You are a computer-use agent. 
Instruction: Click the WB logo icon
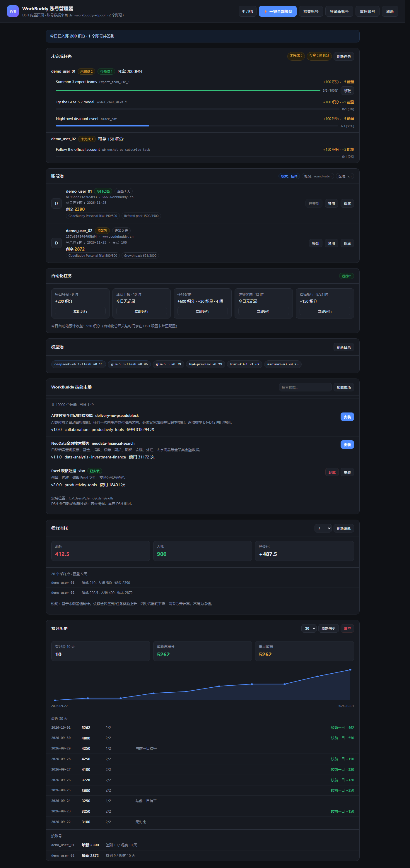click(13, 11)
